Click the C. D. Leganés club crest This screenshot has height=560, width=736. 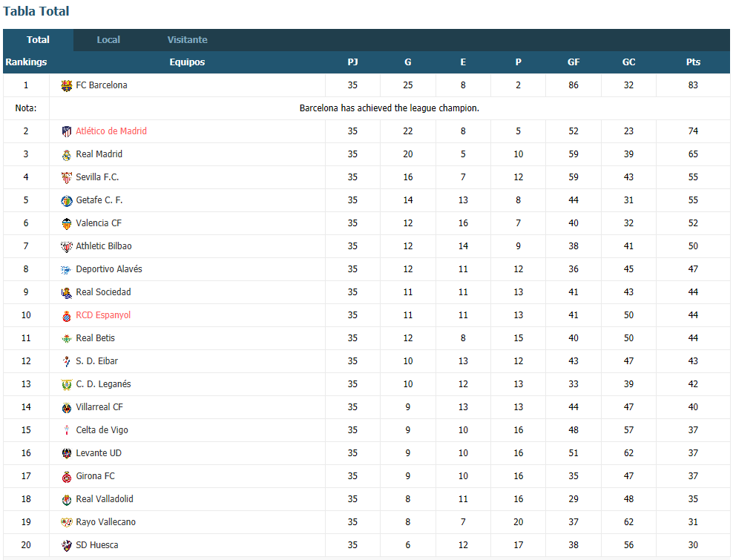pos(67,384)
